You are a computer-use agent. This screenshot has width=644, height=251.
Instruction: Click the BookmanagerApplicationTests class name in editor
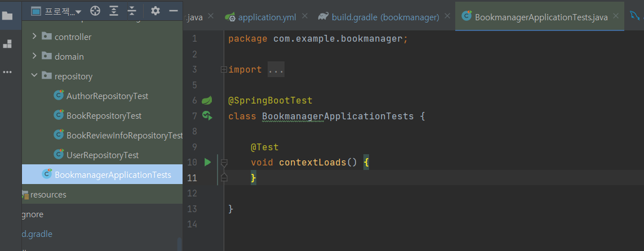[338, 116]
